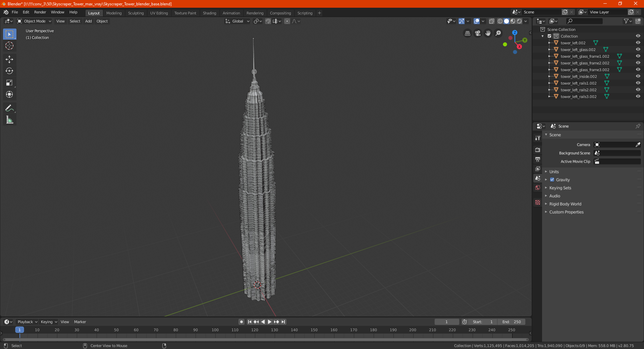Open the Render properties tab
This screenshot has width=644, height=349.
[538, 150]
